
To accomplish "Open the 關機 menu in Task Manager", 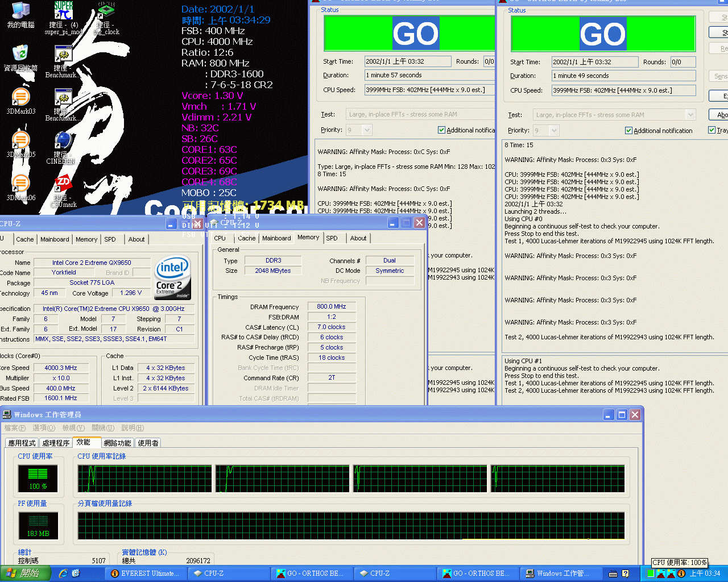I will click(x=103, y=428).
